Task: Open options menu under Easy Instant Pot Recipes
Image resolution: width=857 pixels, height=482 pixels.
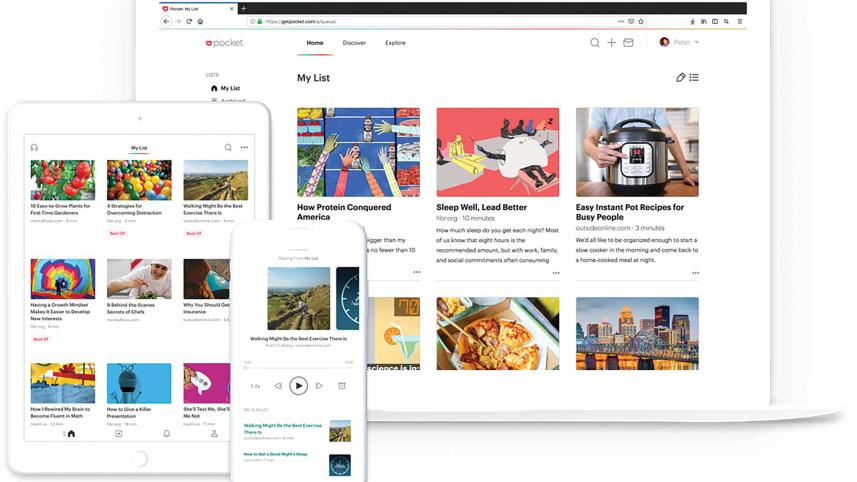Action: pyautogui.click(x=696, y=272)
